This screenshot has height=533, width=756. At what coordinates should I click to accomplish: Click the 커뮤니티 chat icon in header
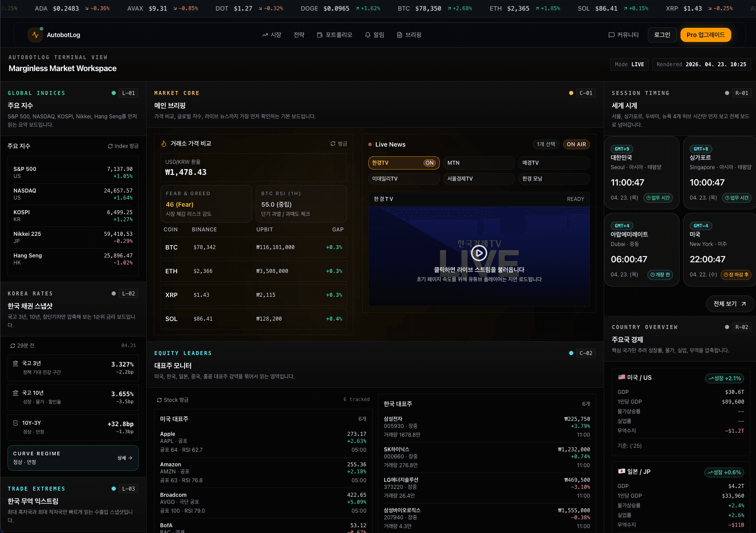pos(611,35)
